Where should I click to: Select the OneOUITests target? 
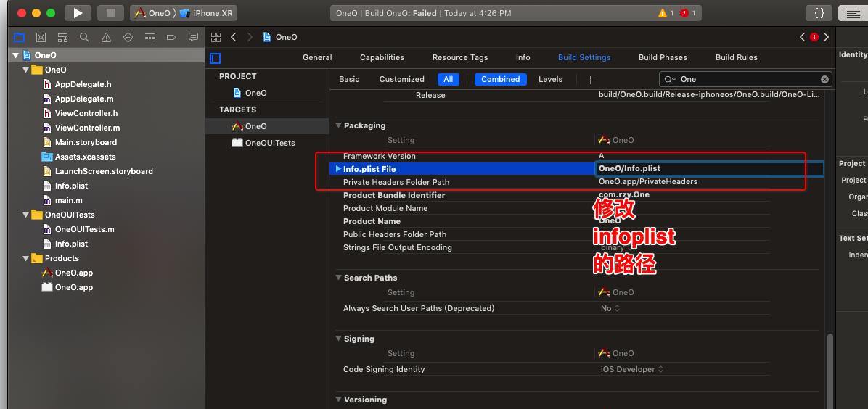(x=264, y=143)
